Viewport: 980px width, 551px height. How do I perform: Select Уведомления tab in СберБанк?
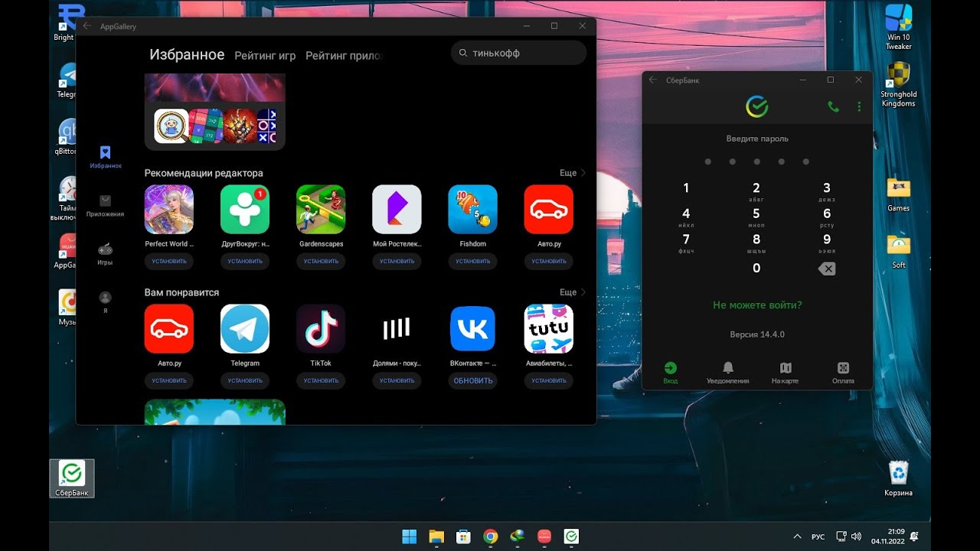pyautogui.click(x=728, y=373)
